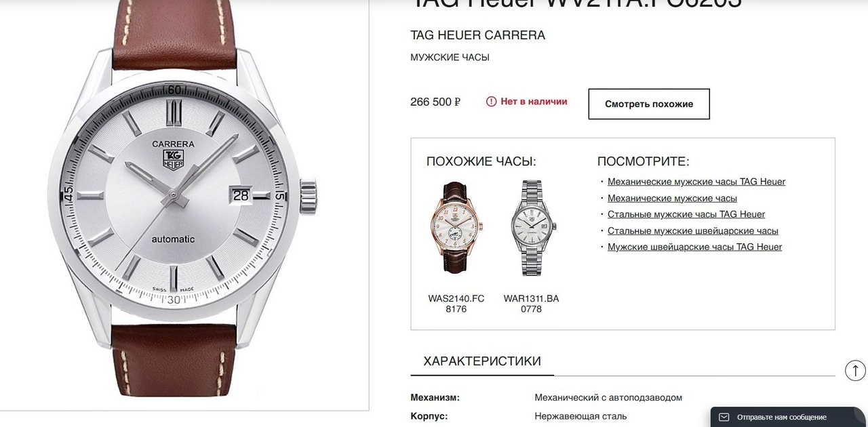Click the scroll-to-top arrow icon
This screenshot has width=868, height=427.
(x=855, y=370)
